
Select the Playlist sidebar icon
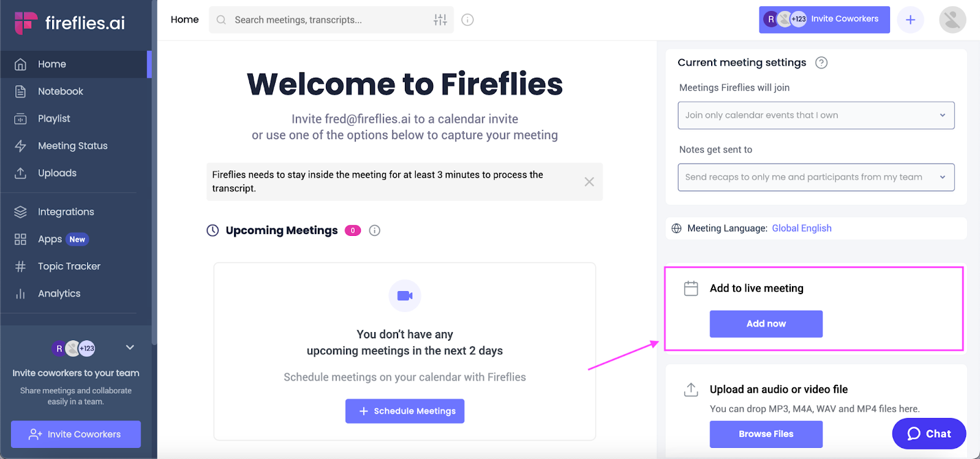pos(20,118)
